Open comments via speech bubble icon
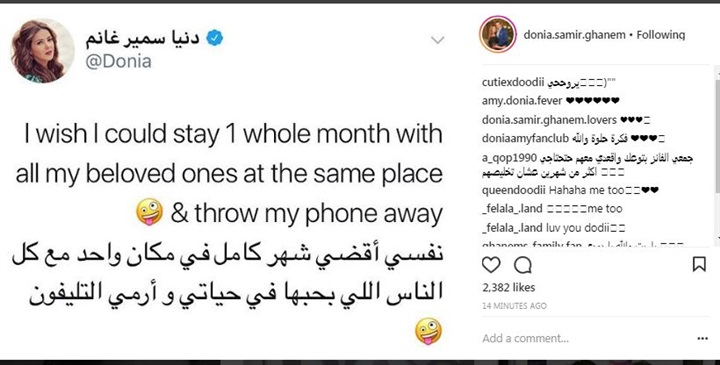The height and width of the screenshot is (365, 720). click(x=523, y=265)
